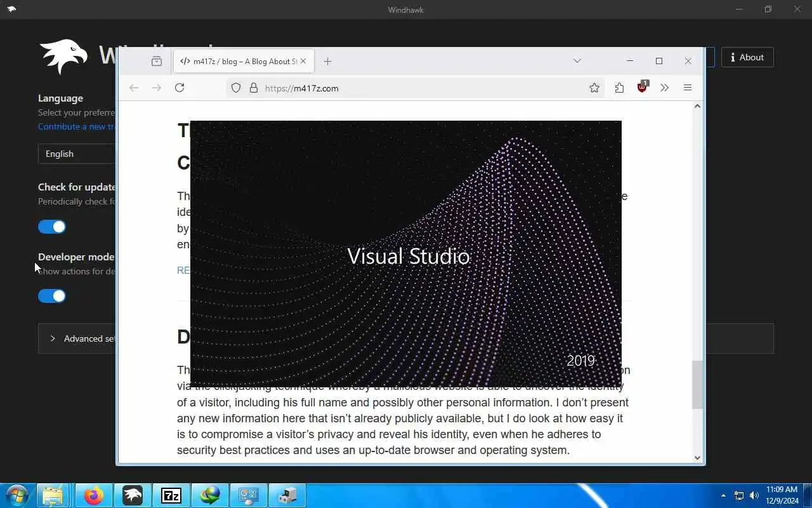Click the Windhawk title bar bird icon
812x508 pixels.
coord(11,9)
